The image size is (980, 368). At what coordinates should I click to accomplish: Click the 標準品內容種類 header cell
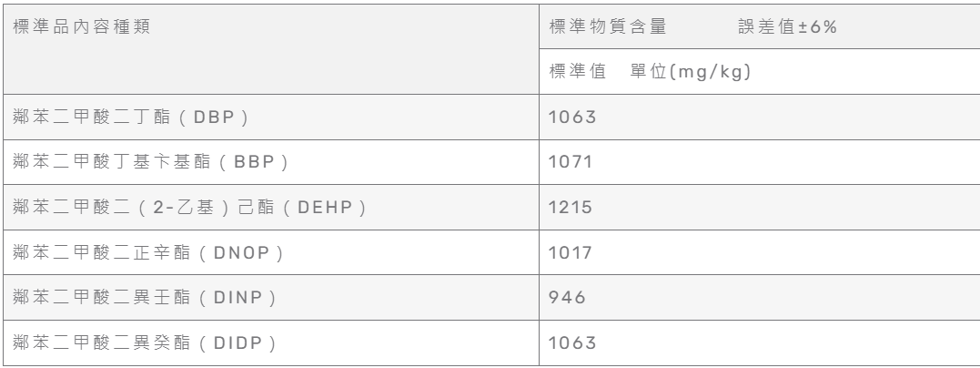click(x=271, y=49)
